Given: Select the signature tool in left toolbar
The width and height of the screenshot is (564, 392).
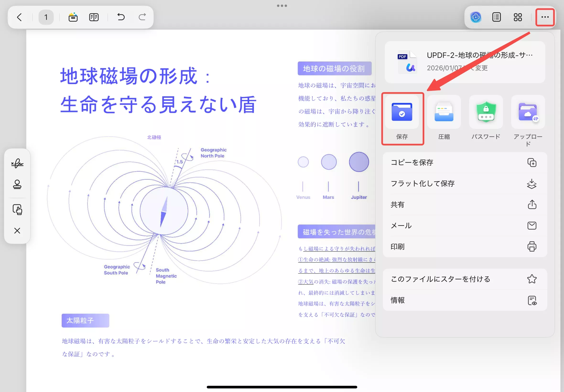Looking at the screenshot, I should pyautogui.click(x=17, y=163).
